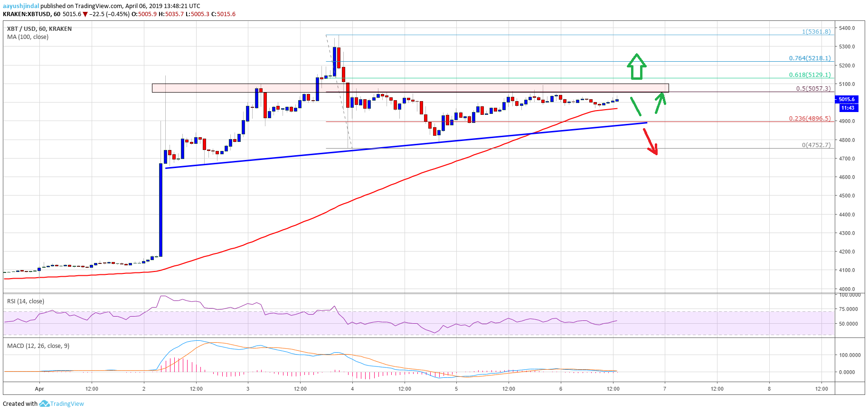The image size is (868, 412).
Task: Click the Apr date label on time axis
Action: tap(39, 389)
